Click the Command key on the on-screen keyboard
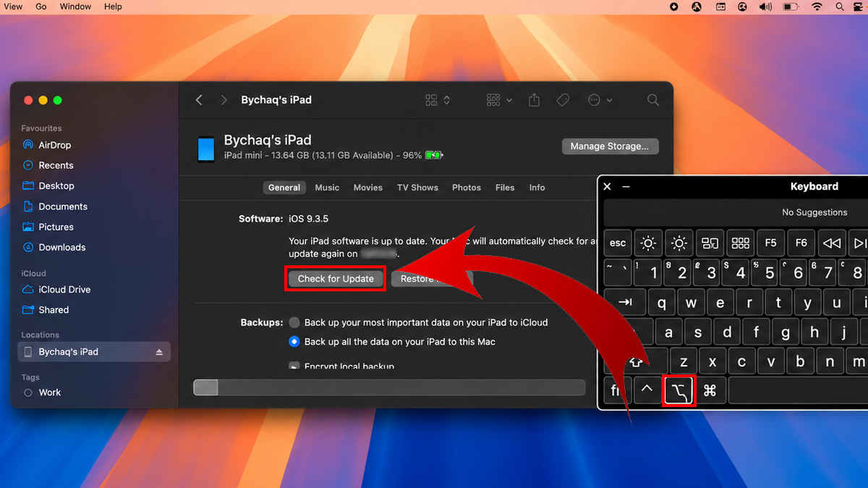Screen dimensions: 868x488 710,391
